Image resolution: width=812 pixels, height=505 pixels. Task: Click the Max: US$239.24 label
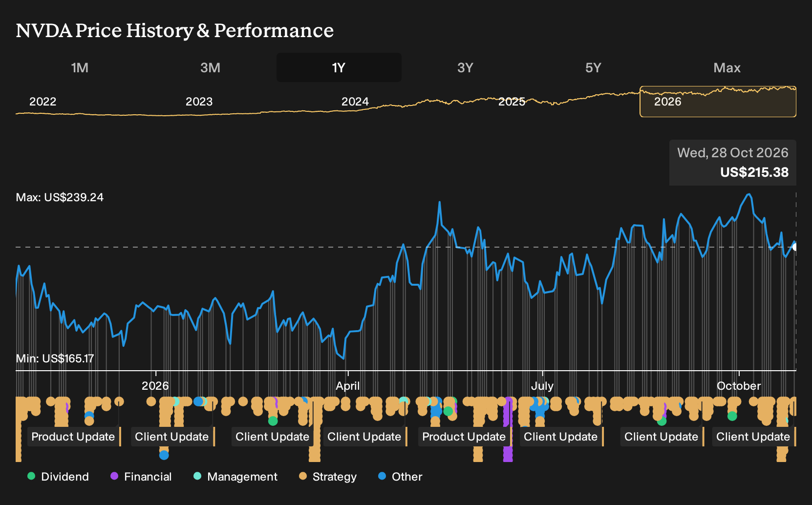pyautogui.click(x=60, y=197)
